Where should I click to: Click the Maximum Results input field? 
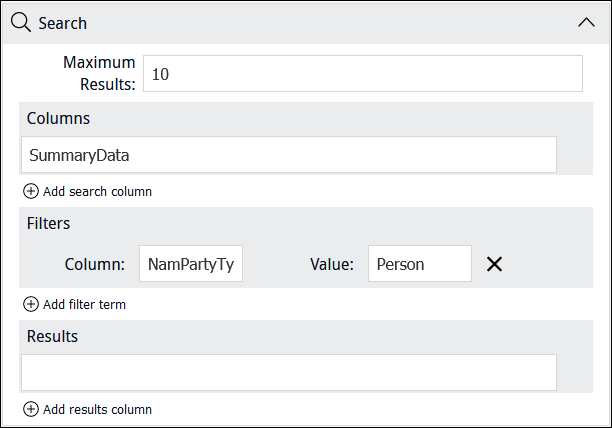(x=363, y=74)
